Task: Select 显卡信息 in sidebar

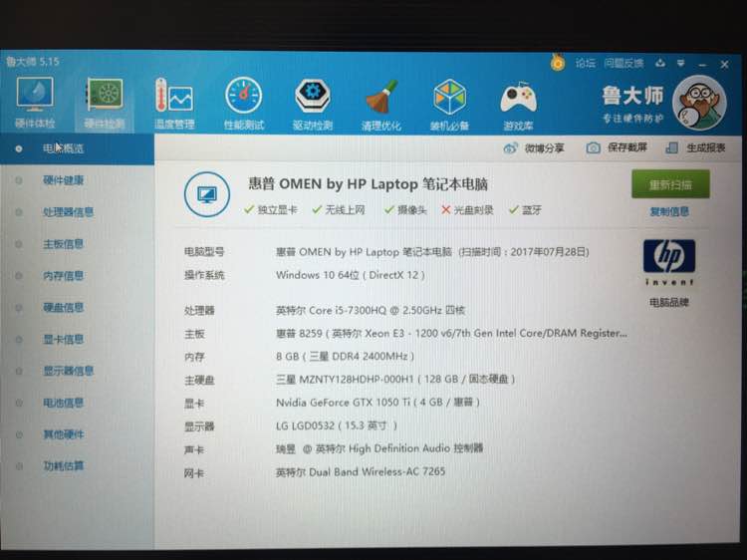Action: pyautogui.click(x=64, y=340)
